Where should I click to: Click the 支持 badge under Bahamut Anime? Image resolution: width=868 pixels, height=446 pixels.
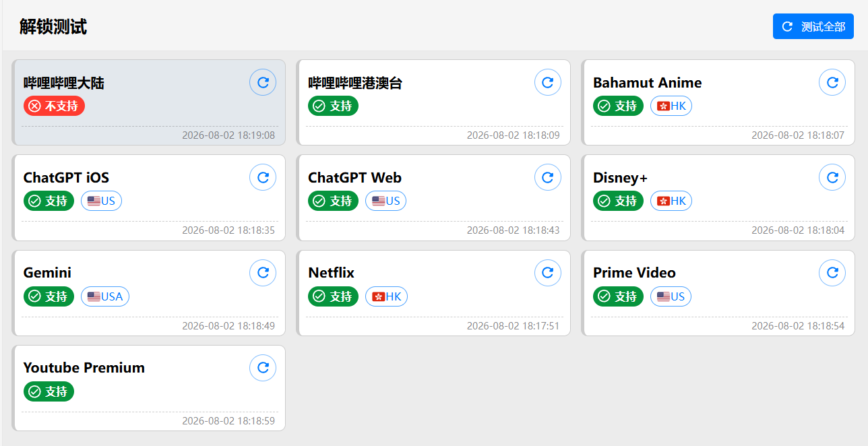618,106
